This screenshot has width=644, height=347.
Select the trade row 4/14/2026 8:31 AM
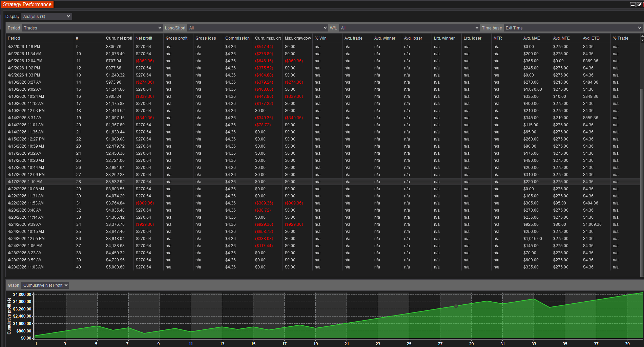323,118
